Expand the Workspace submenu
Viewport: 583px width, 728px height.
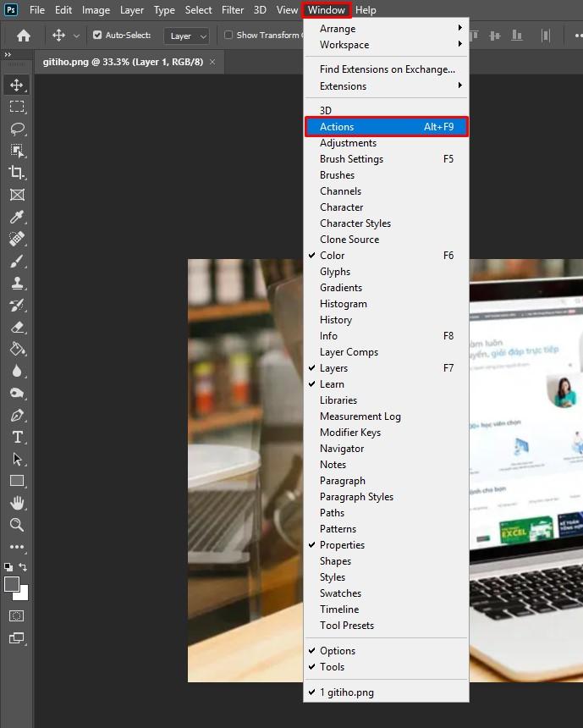pos(386,45)
